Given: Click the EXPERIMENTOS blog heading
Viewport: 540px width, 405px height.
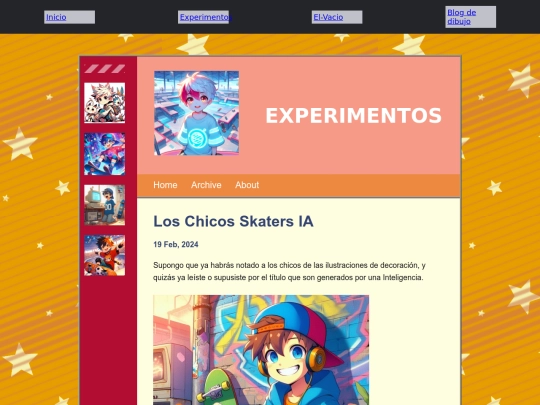Looking at the screenshot, I should point(354,116).
